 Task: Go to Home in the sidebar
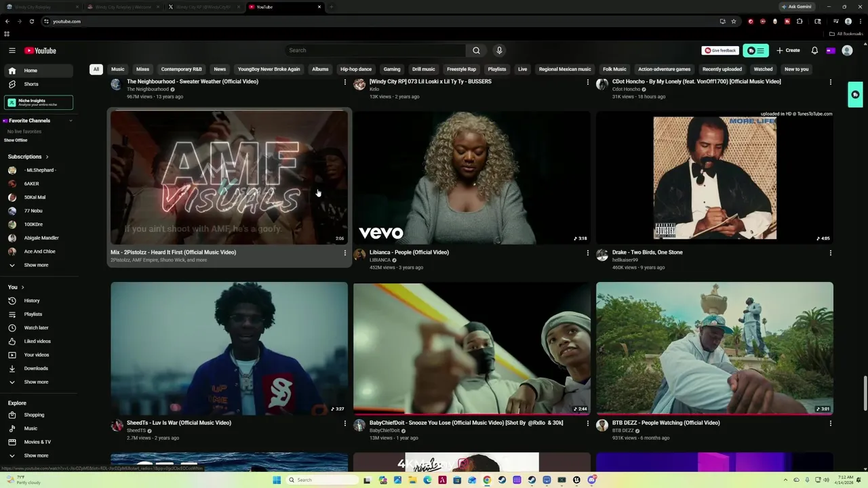point(38,70)
